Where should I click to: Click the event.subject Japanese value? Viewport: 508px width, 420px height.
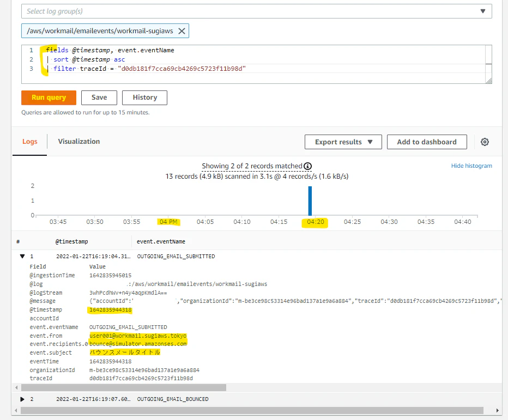[x=125, y=352]
